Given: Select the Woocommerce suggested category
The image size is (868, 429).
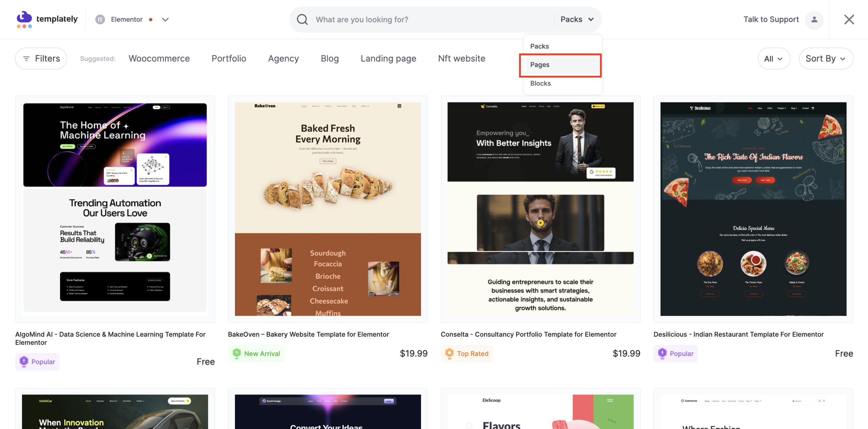Looking at the screenshot, I should point(159,58).
